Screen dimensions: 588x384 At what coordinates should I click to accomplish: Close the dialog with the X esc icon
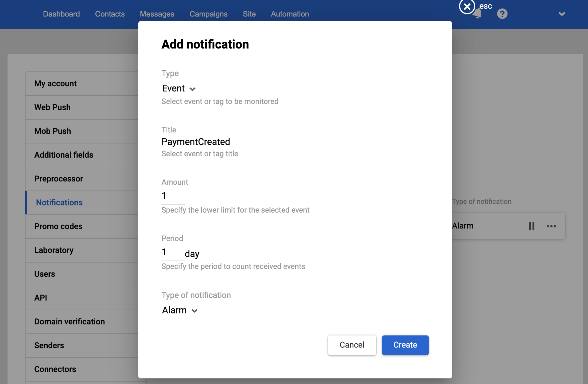(x=467, y=6)
